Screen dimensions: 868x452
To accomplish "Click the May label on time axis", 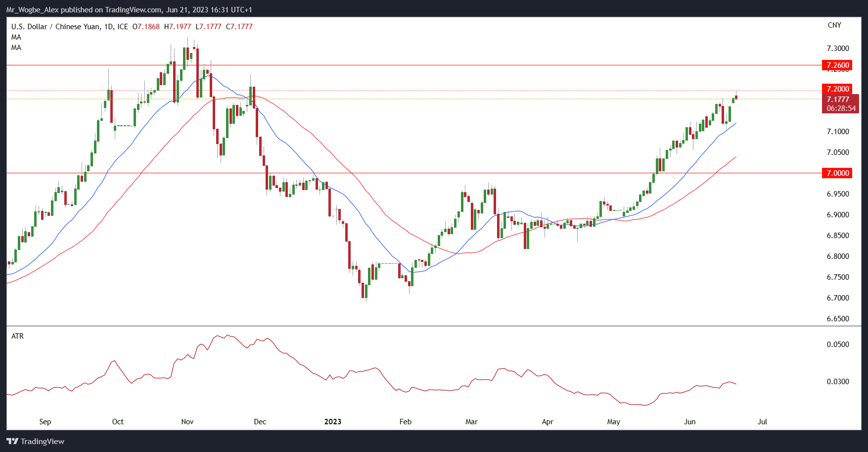I will 613,422.
